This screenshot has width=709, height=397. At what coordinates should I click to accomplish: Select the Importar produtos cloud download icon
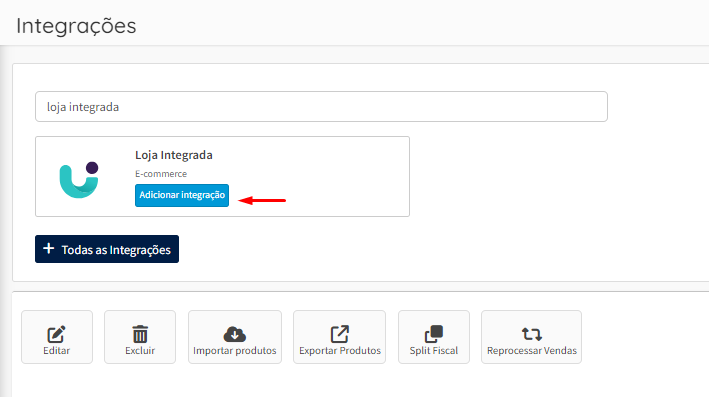[x=235, y=334]
